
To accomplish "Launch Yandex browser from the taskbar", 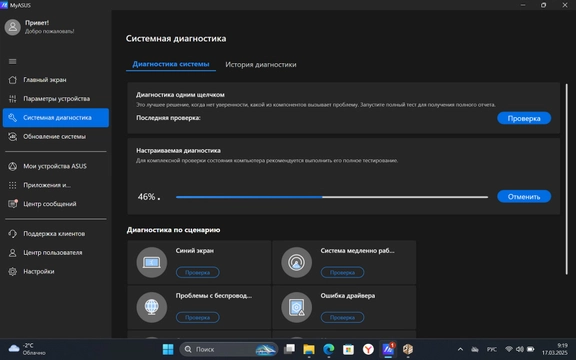I will [368, 349].
